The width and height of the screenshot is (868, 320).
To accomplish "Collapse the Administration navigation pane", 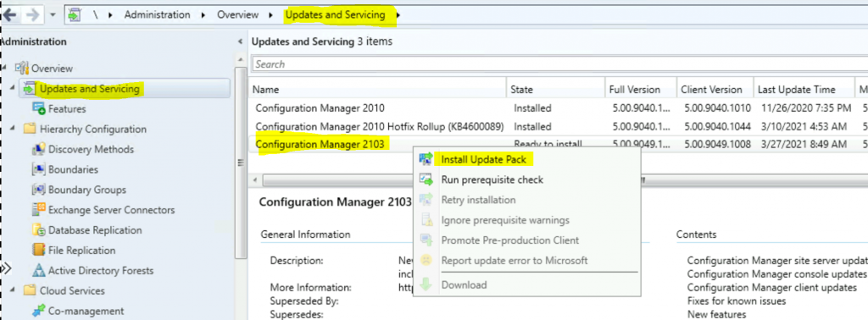I will 240,41.
